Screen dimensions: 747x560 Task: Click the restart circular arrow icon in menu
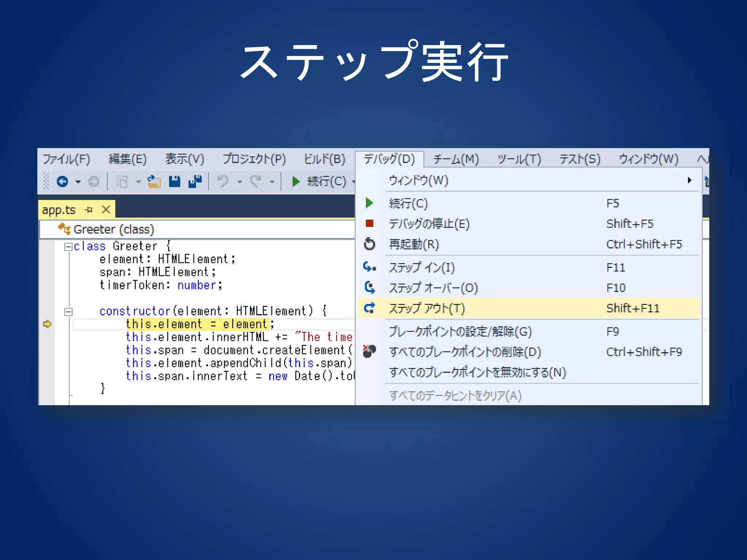pos(369,244)
